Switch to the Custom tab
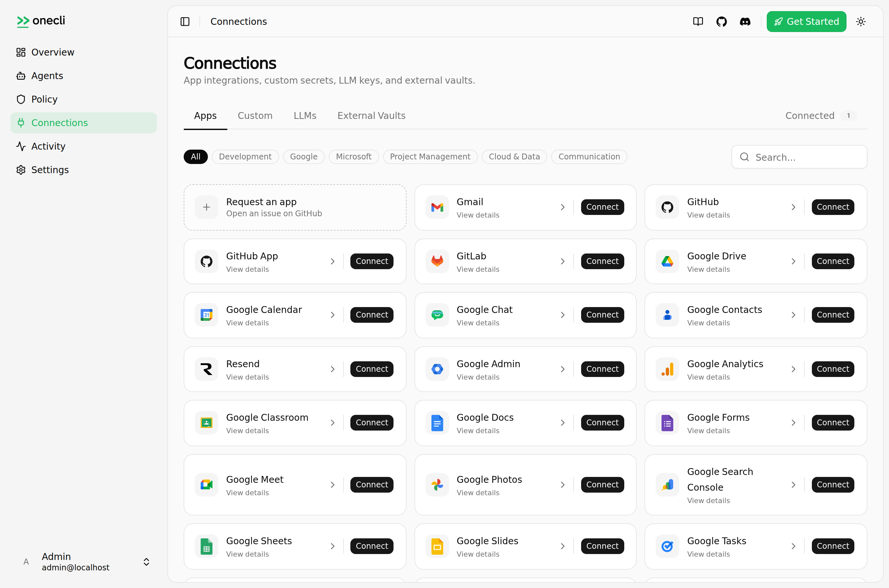The height and width of the screenshot is (588, 889). [x=255, y=116]
